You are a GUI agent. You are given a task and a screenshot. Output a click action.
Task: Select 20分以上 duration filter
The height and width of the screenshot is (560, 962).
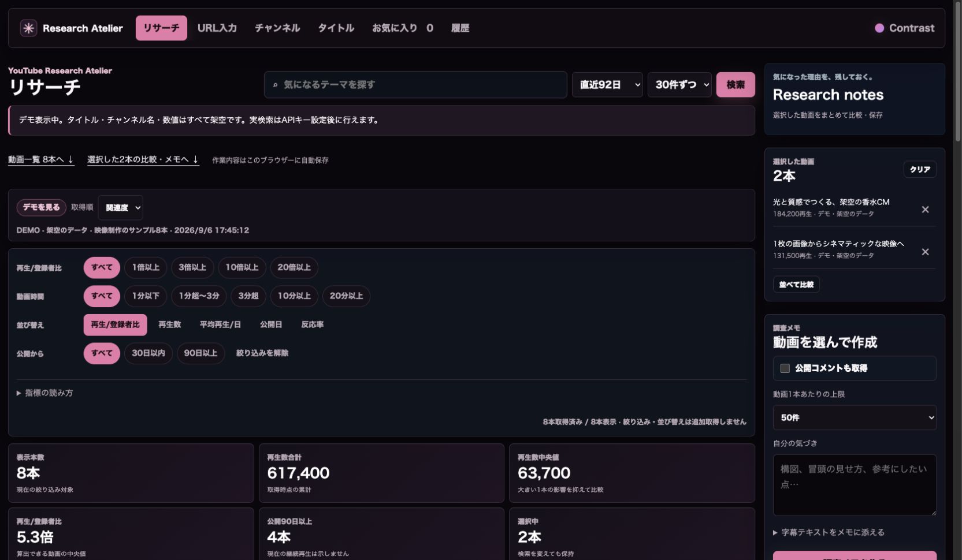click(346, 296)
